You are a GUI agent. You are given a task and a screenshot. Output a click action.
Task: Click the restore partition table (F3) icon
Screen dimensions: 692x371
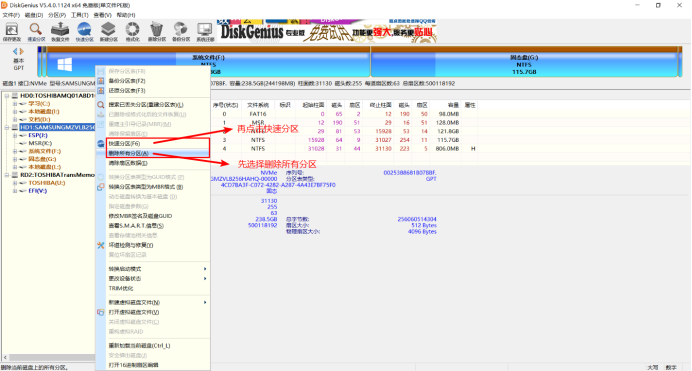coord(101,90)
